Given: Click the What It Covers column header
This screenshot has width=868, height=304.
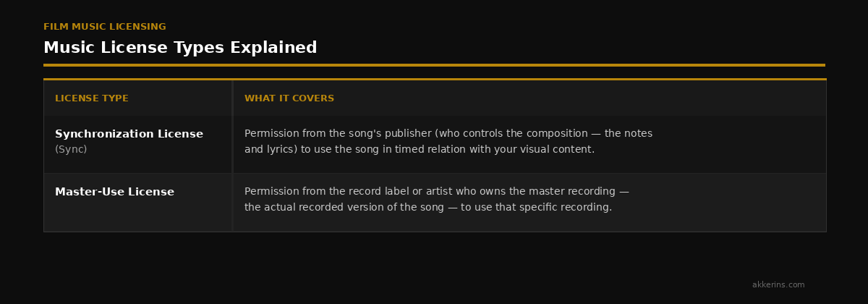Looking at the screenshot, I should 289,98.
